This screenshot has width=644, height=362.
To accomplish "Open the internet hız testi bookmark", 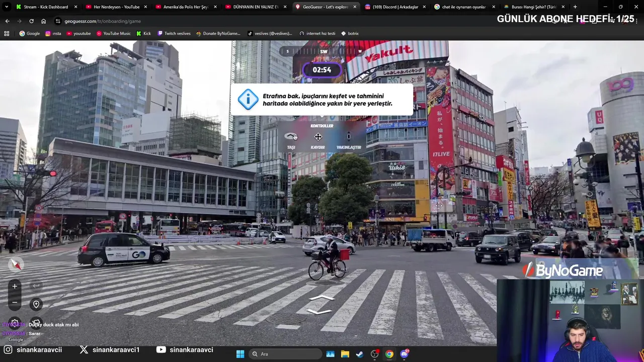I will point(317,34).
